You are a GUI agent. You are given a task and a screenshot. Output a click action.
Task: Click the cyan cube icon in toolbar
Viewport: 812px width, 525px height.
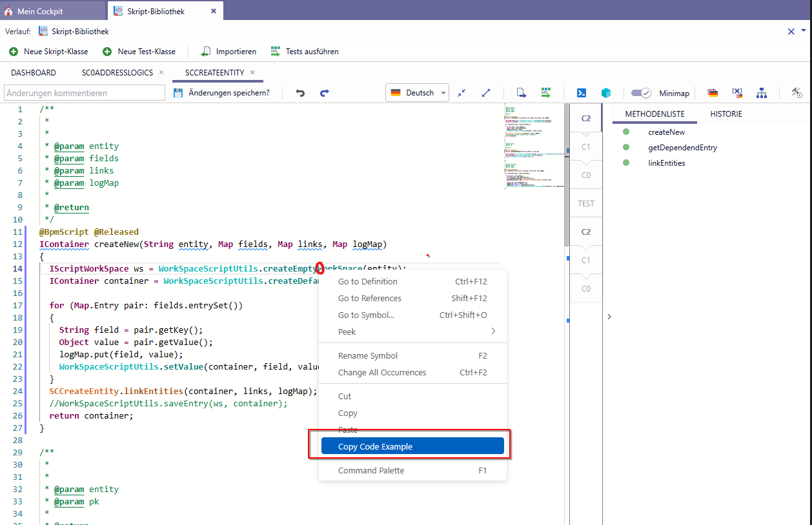tap(606, 93)
